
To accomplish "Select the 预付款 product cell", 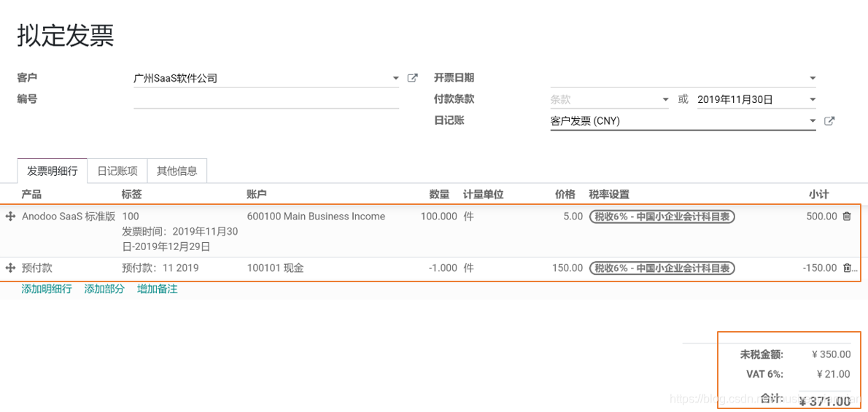I will click(37, 268).
